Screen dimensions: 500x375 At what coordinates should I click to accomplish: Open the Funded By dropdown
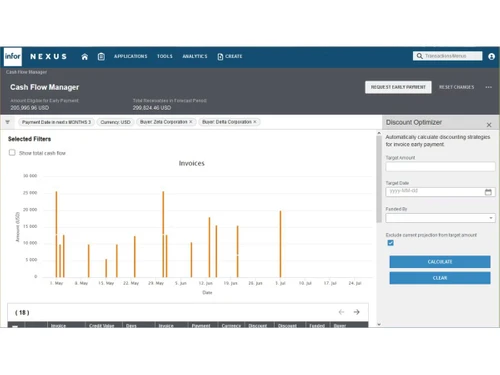pyautogui.click(x=440, y=218)
